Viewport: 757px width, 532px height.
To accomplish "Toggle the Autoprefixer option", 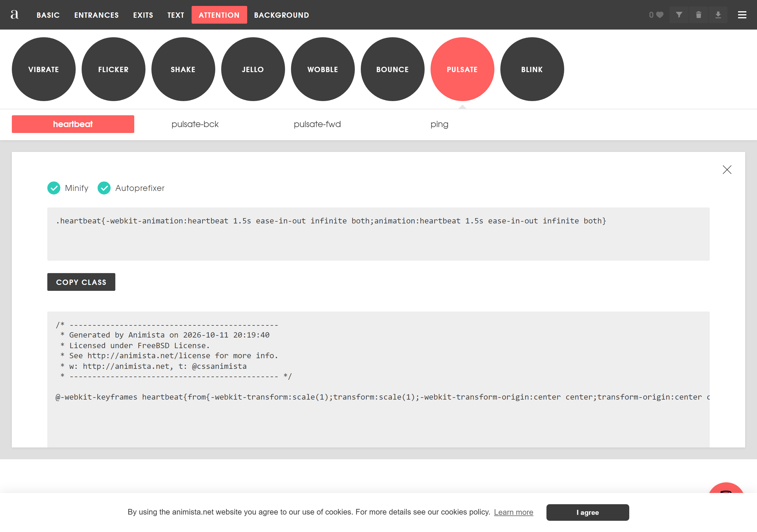I will coord(131,188).
